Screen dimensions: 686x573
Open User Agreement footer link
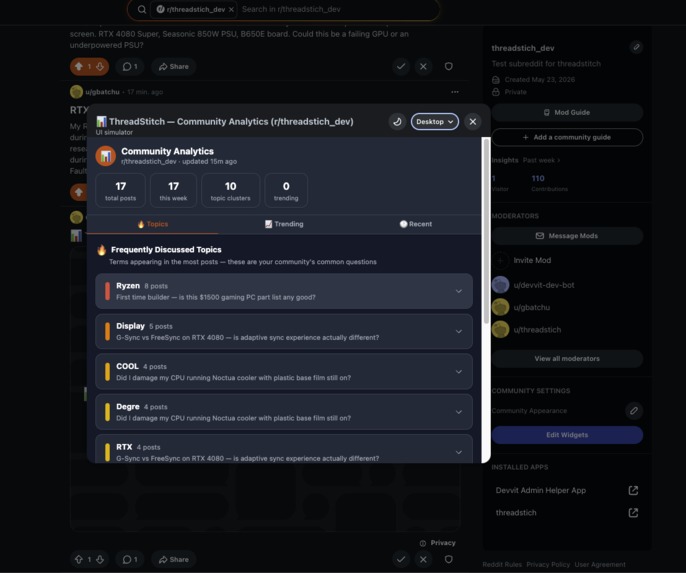click(x=600, y=565)
